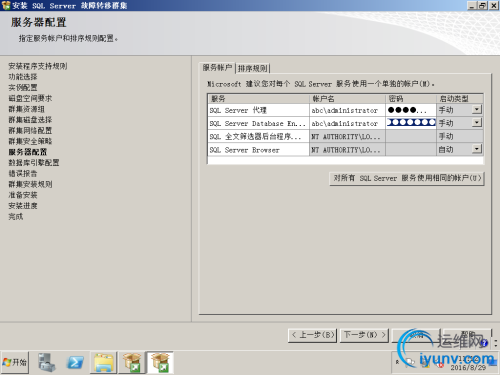Click 安装进度 step in sidebar
The image size is (500, 375).
23,206
